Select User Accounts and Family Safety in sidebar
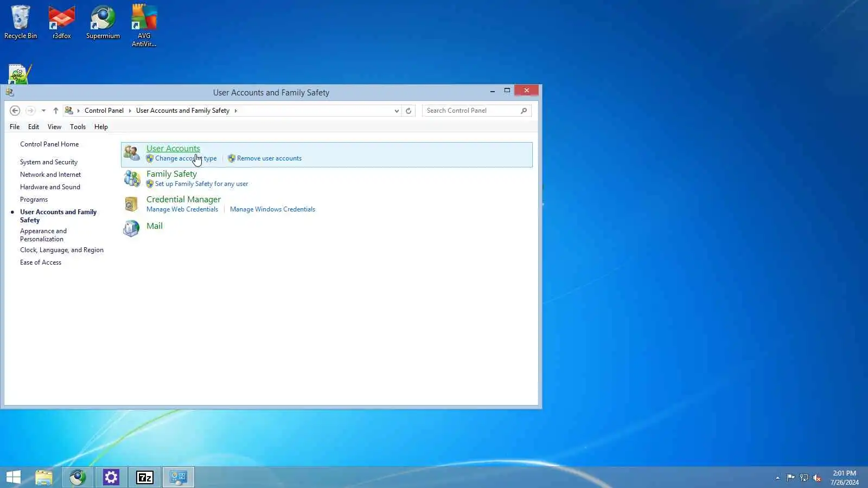 [x=58, y=216]
